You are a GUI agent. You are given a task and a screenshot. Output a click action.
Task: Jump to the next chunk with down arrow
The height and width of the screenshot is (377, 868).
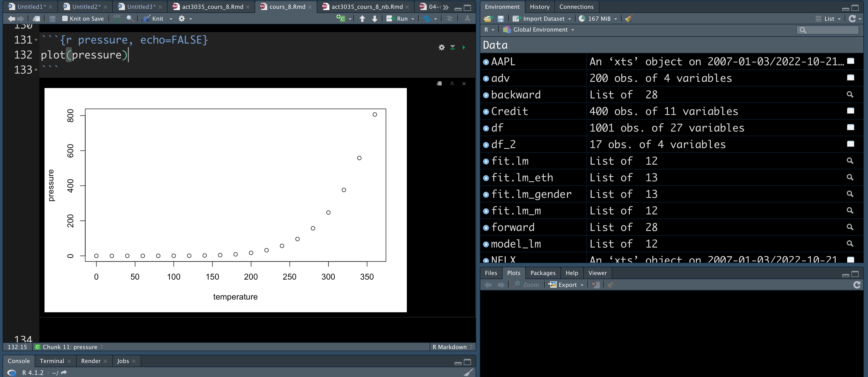(375, 19)
